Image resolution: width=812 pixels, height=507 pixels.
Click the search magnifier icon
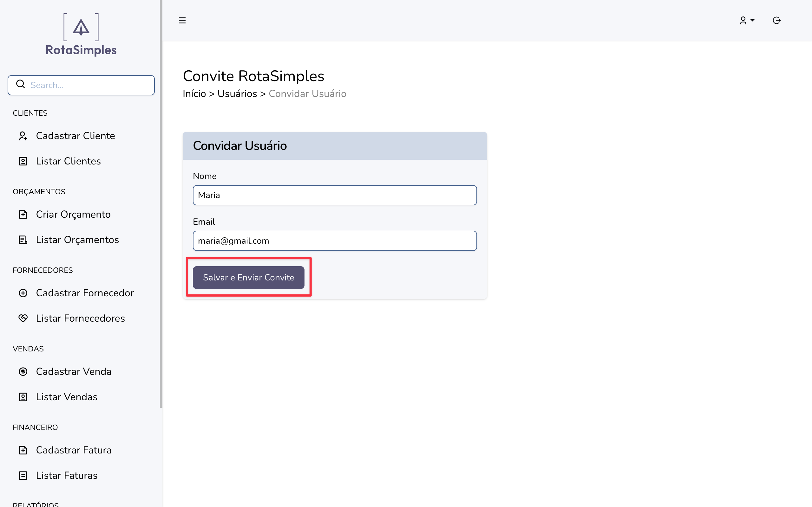coord(21,84)
